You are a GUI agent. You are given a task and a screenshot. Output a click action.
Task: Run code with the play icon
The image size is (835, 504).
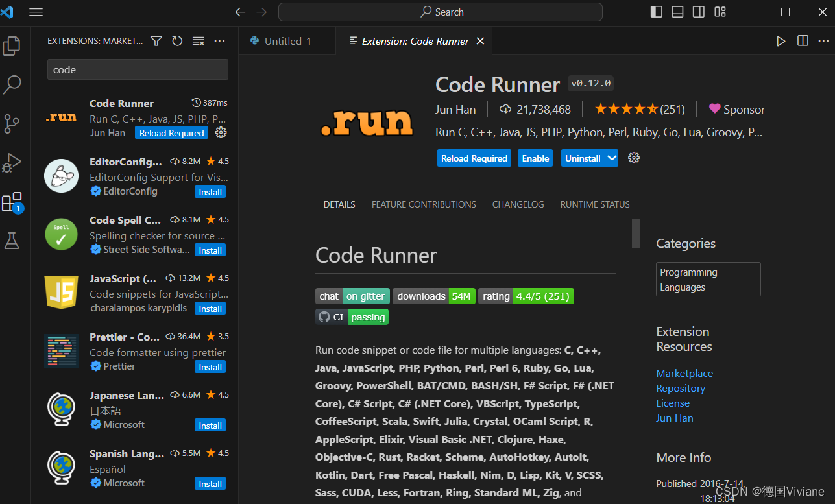click(781, 41)
